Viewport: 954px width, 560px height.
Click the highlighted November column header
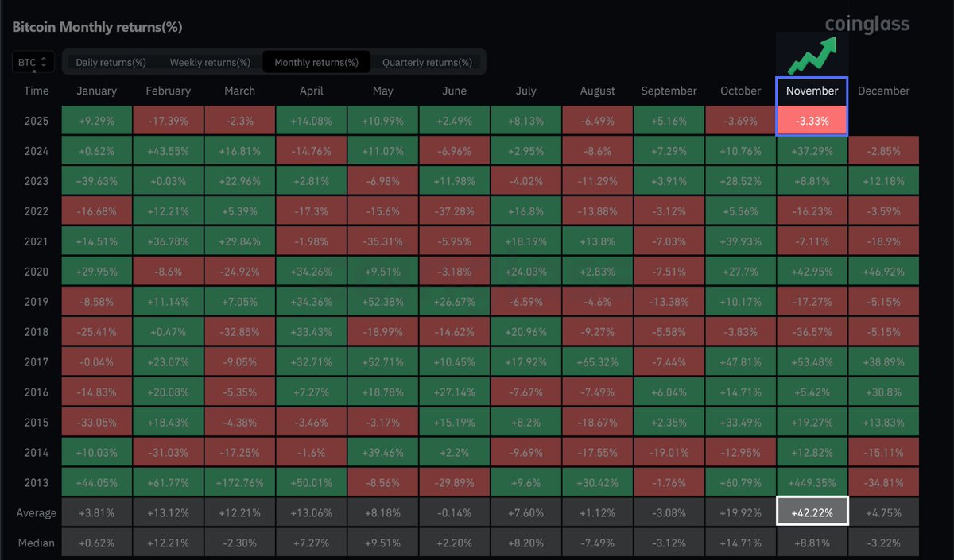(x=812, y=91)
